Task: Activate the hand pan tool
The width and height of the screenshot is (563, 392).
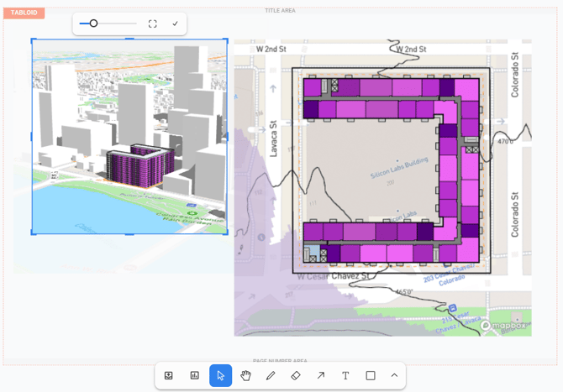Action: coord(245,376)
